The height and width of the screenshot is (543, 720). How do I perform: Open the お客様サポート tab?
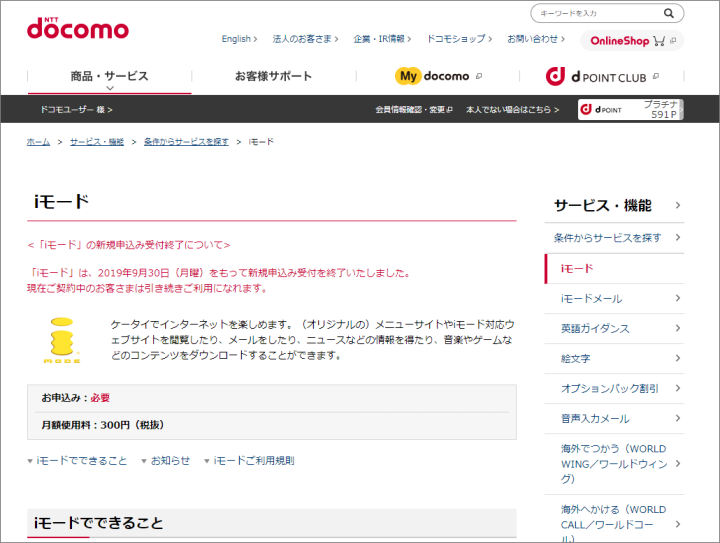click(x=273, y=76)
